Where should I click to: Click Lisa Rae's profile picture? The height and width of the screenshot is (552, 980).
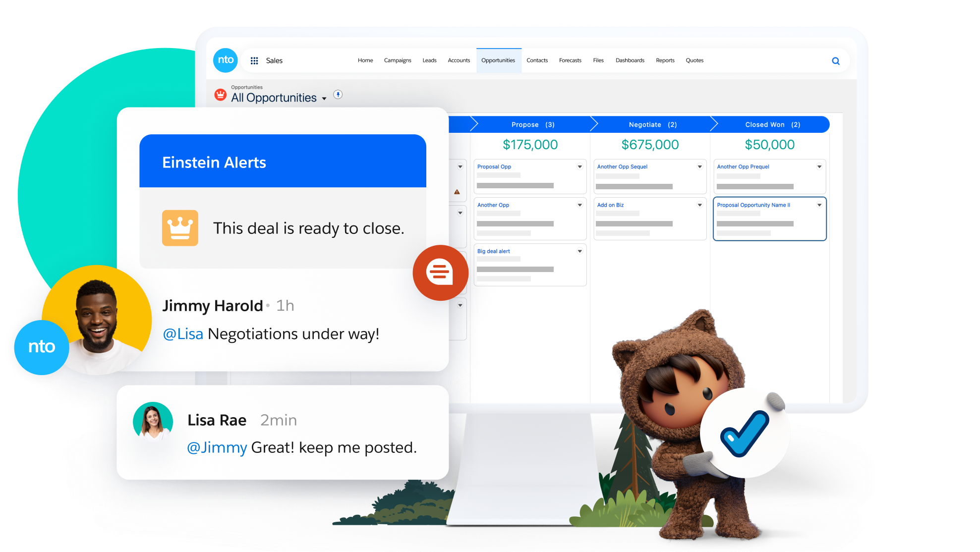[153, 421]
